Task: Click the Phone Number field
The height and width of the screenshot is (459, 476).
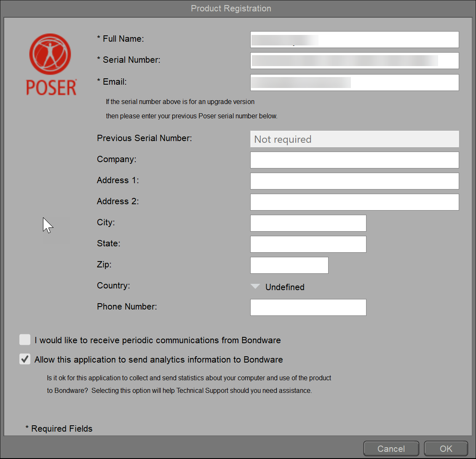Action: pyautogui.click(x=308, y=307)
